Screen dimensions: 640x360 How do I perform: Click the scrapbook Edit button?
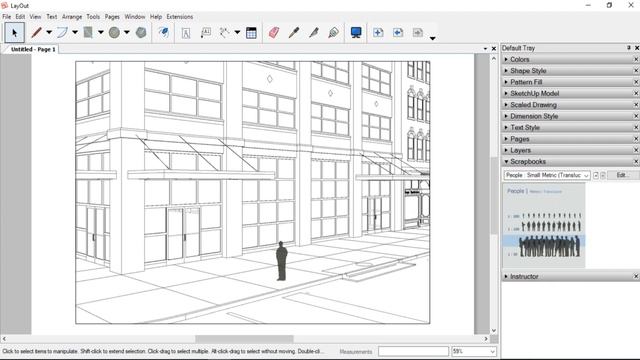coord(622,175)
